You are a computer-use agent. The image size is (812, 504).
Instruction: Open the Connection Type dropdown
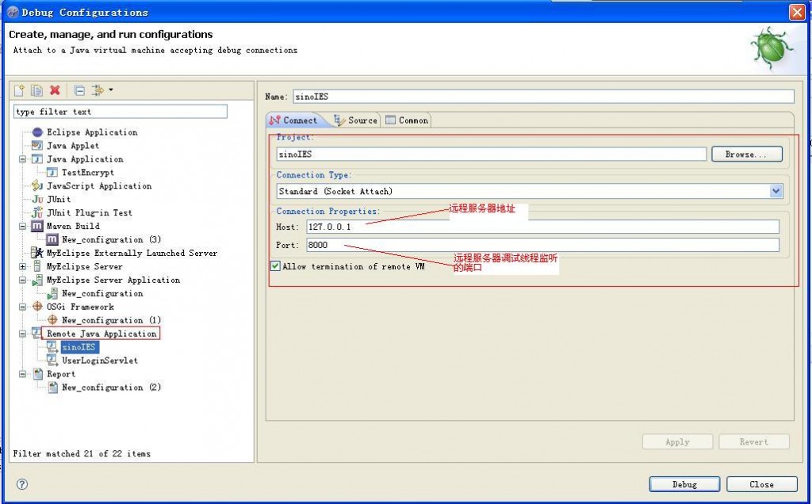776,192
